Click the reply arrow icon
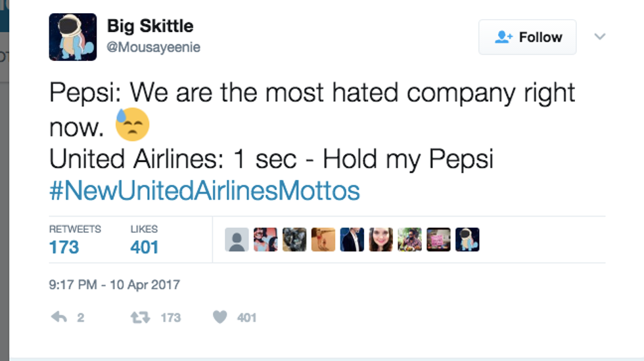This screenshot has height=361, width=644. coord(60,317)
